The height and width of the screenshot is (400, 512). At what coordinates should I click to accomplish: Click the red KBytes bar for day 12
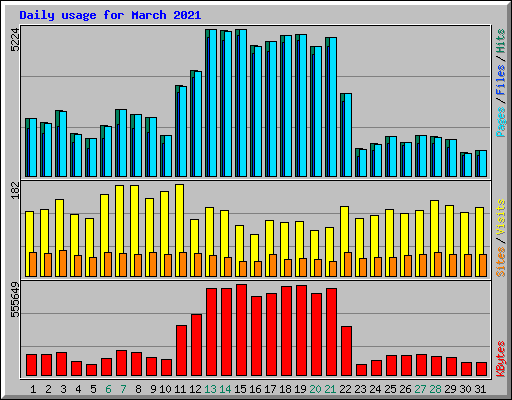pyautogui.click(x=196, y=345)
